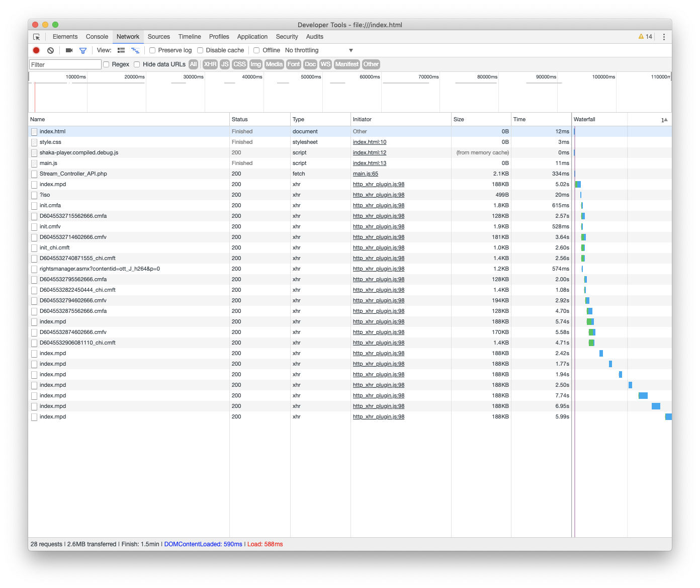The image size is (700, 588).
Task: Sort by the Time column header
Action: click(x=541, y=120)
